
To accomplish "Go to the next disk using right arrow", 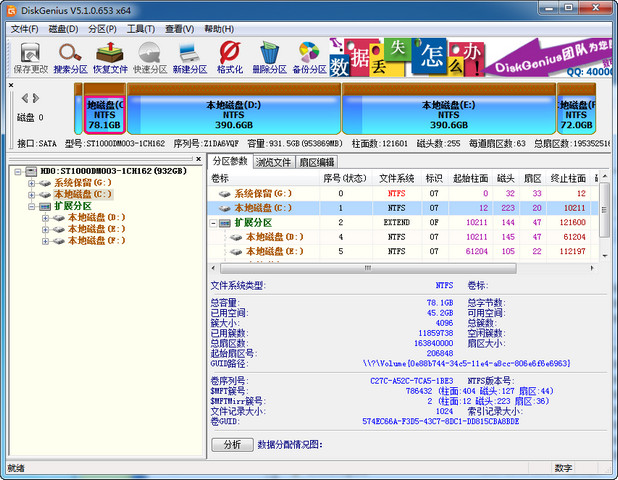I will (36, 98).
